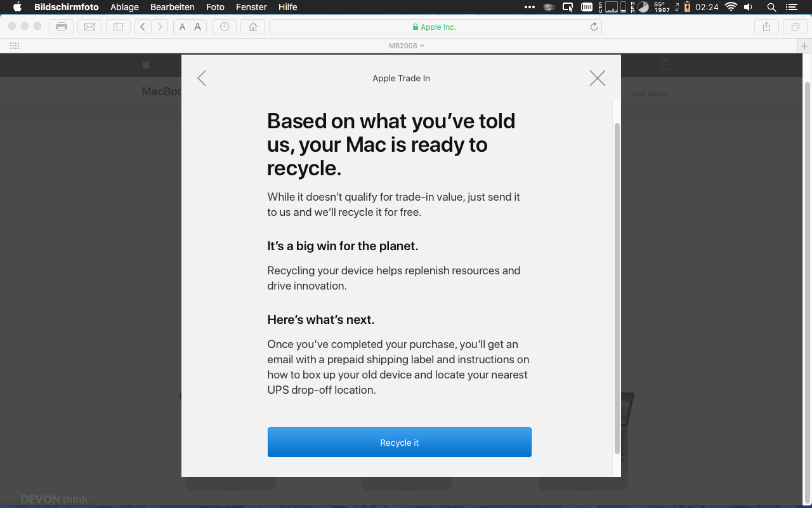Click the 'Here's what's next.' heading

tap(321, 319)
